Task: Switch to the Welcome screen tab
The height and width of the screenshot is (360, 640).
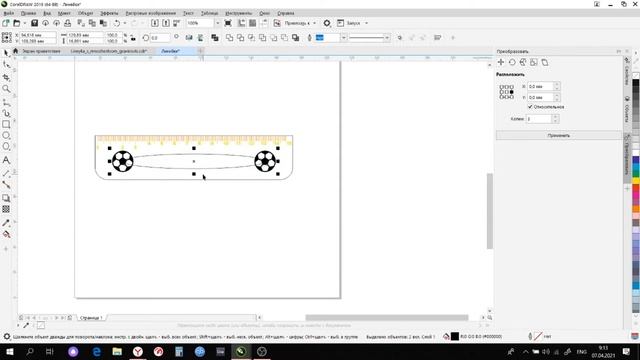Action: [x=41, y=51]
